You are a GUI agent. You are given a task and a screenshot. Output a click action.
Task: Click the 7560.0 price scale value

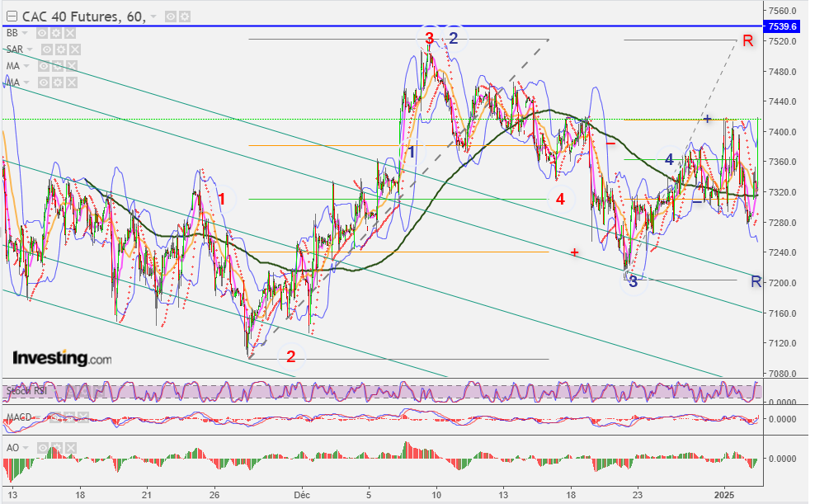pyautogui.click(x=783, y=11)
